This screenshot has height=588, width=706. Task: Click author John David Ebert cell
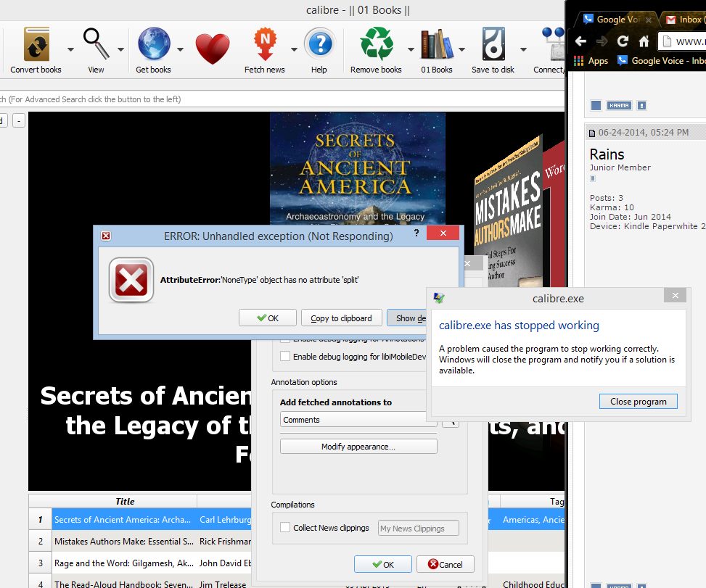[225, 563]
